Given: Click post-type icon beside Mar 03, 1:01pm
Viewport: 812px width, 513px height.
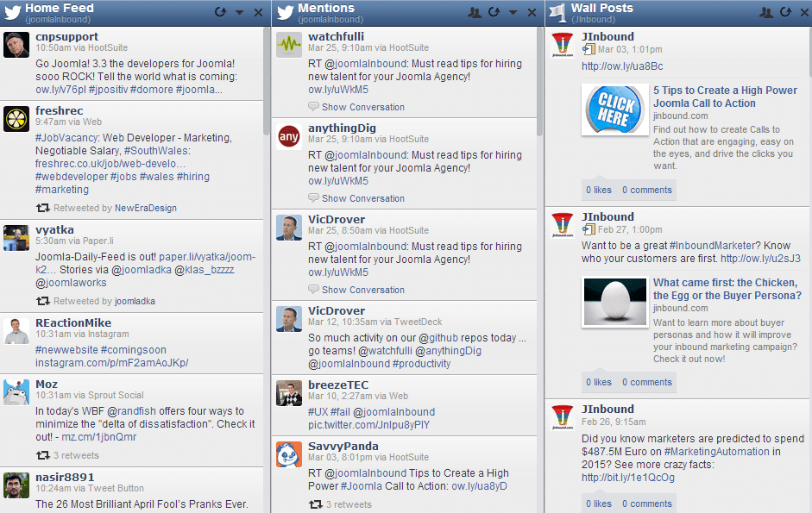Looking at the screenshot, I should tap(589, 49).
